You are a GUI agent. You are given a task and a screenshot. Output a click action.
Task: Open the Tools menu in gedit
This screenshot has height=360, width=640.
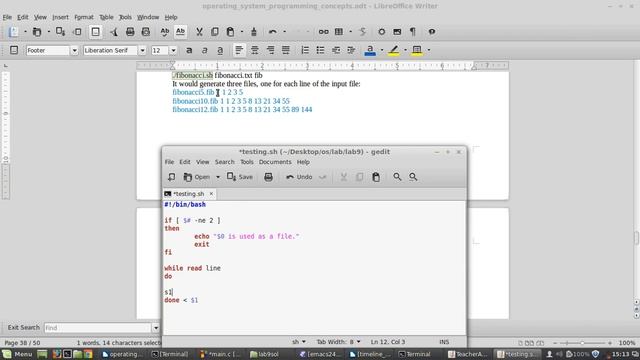click(x=247, y=162)
